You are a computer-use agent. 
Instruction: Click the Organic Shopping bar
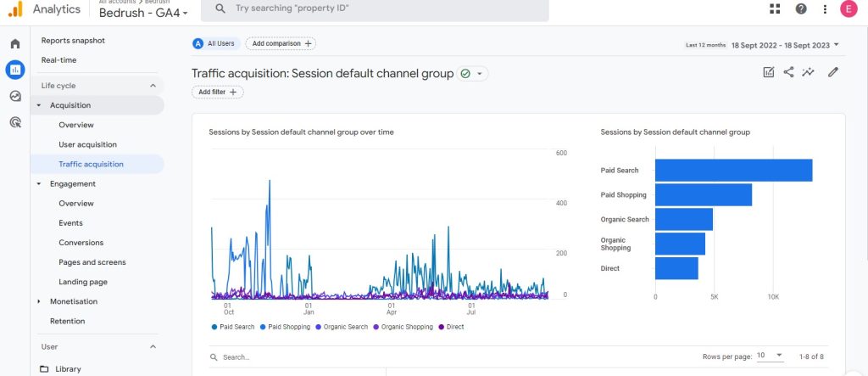click(681, 244)
